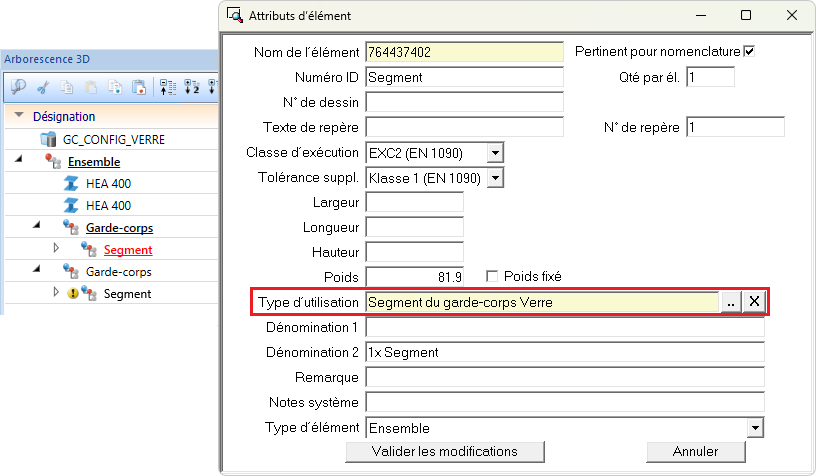
Task: Expand the red Segment tree node
Action: [56, 248]
